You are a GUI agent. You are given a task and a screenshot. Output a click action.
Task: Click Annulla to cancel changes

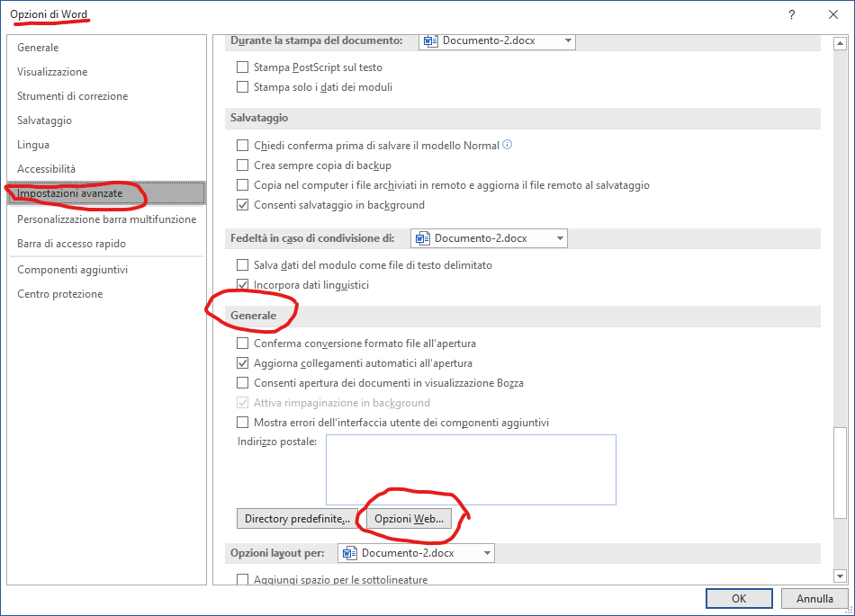click(814, 599)
